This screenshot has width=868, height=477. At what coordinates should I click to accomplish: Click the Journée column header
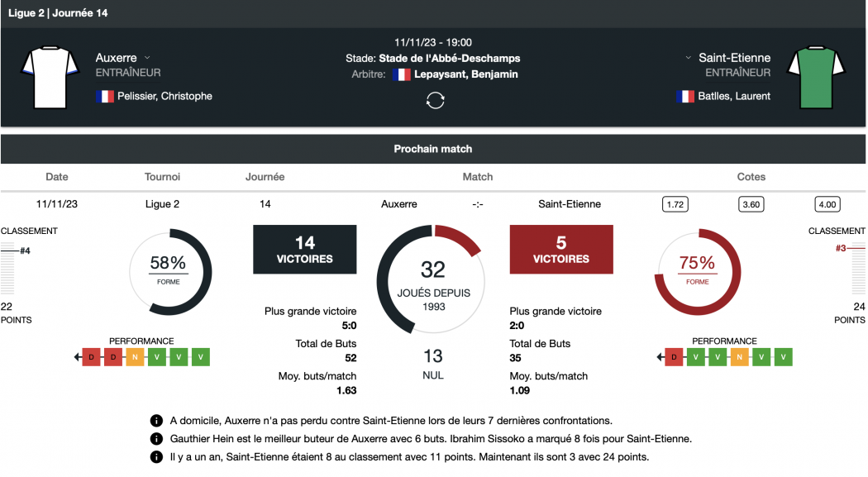point(265,177)
